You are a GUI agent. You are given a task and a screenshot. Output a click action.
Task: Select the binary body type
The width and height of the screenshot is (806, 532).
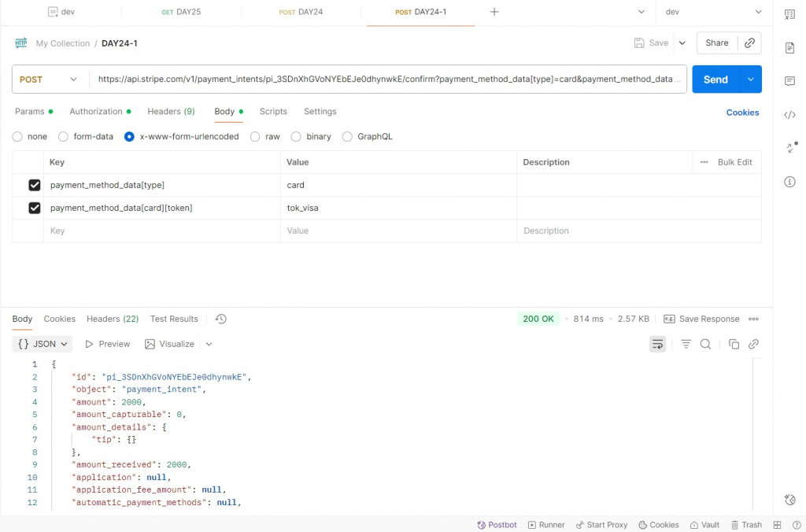pos(296,137)
